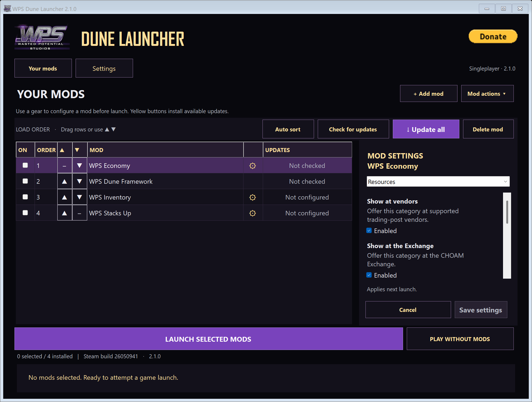The image size is (532, 402).
Task: Enable the WPS Dune Framework checkbox
Action: [25, 181]
